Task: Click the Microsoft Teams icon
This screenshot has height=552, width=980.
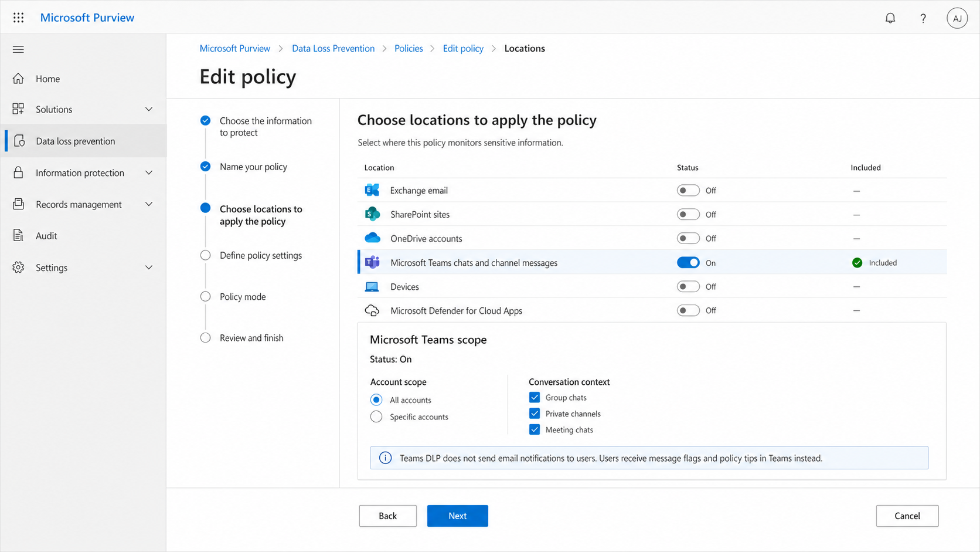Action: click(x=372, y=262)
